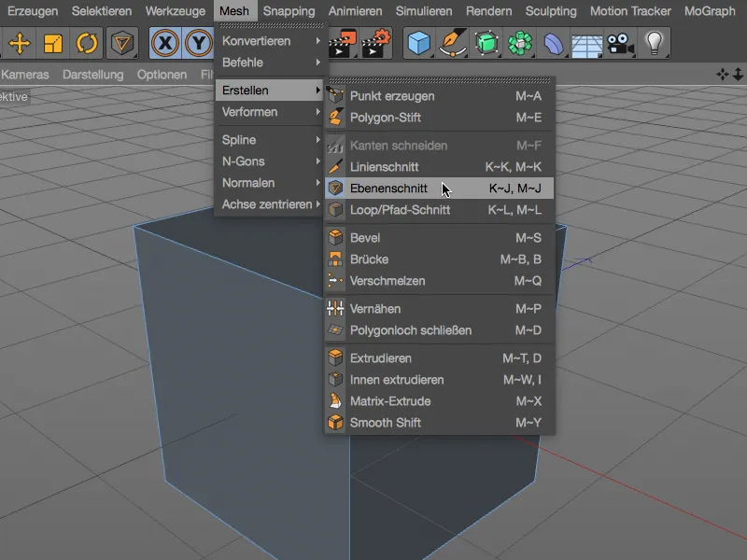Viewport: 747px width, 560px height.
Task: Choose Polygonloch schließen
Action: 439,330
